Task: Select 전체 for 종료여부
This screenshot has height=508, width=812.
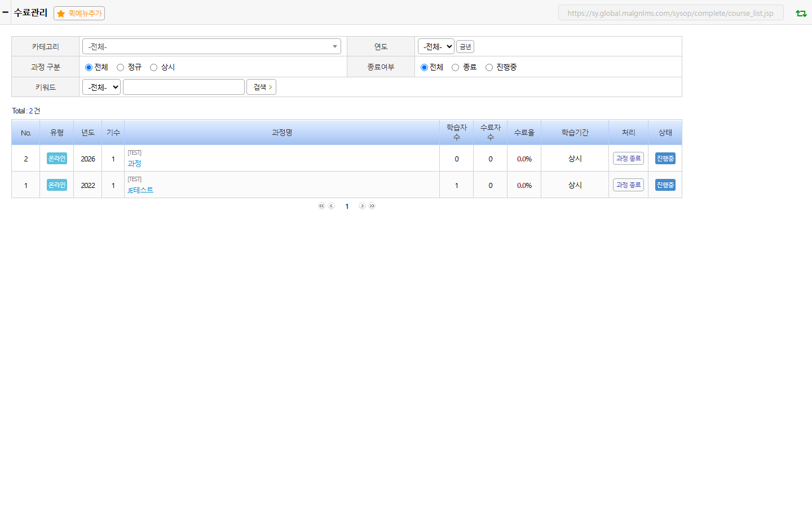Action: click(424, 67)
